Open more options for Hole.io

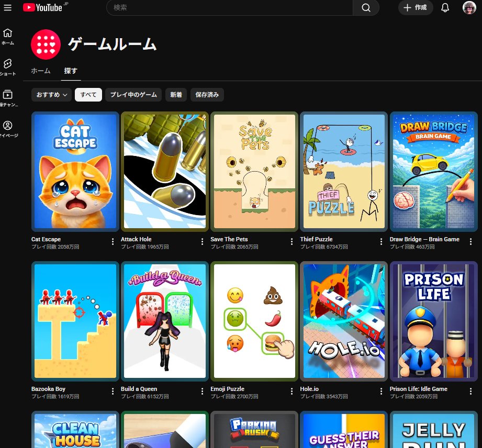coord(381,391)
